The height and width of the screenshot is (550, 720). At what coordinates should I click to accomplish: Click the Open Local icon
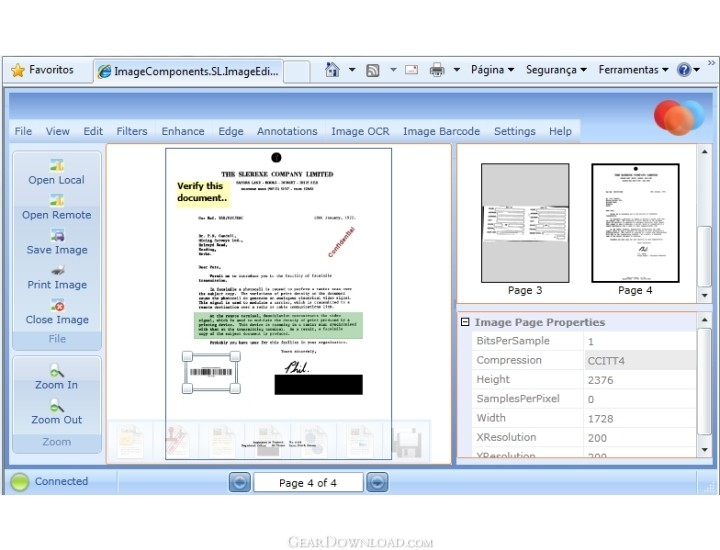(57, 165)
